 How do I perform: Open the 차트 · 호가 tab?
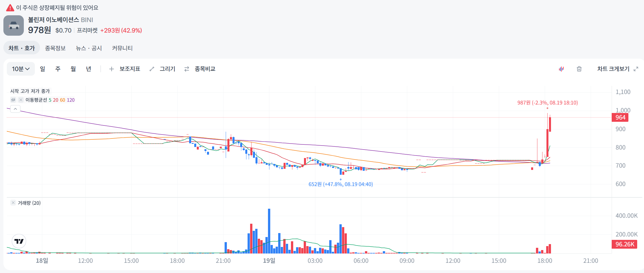pos(22,48)
